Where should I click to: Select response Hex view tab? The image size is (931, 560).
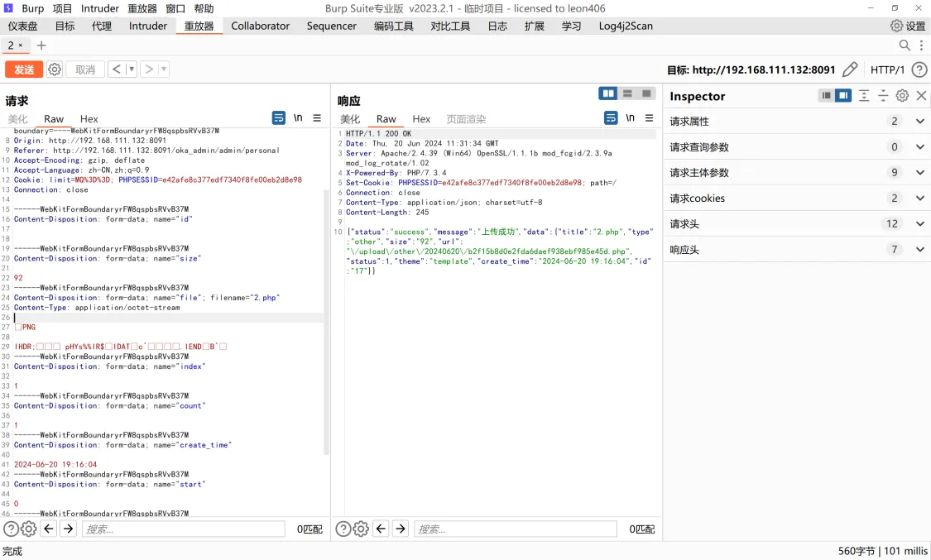coord(421,118)
